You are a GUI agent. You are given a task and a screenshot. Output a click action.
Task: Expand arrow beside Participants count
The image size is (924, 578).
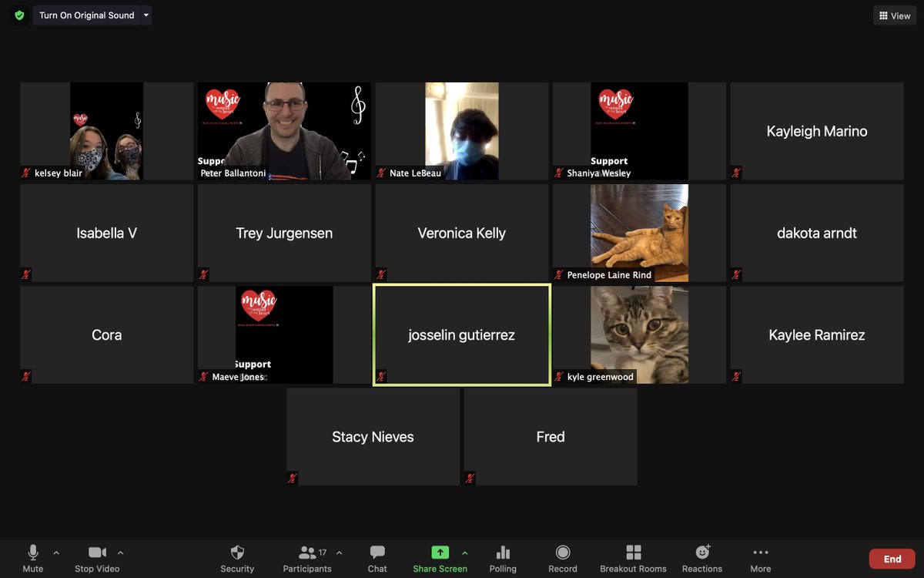[x=340, y=553]
